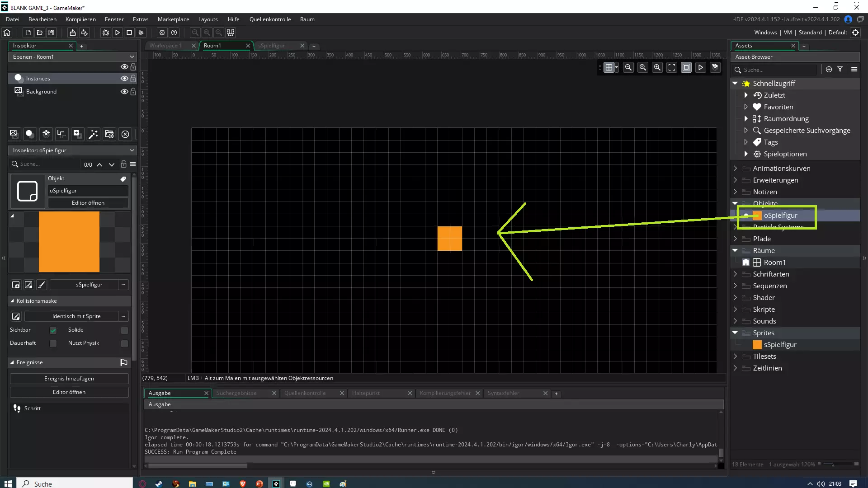This screenshot has height=488, width=868.
Task: Toggle the room grid icon
Action: click(609, 67)
